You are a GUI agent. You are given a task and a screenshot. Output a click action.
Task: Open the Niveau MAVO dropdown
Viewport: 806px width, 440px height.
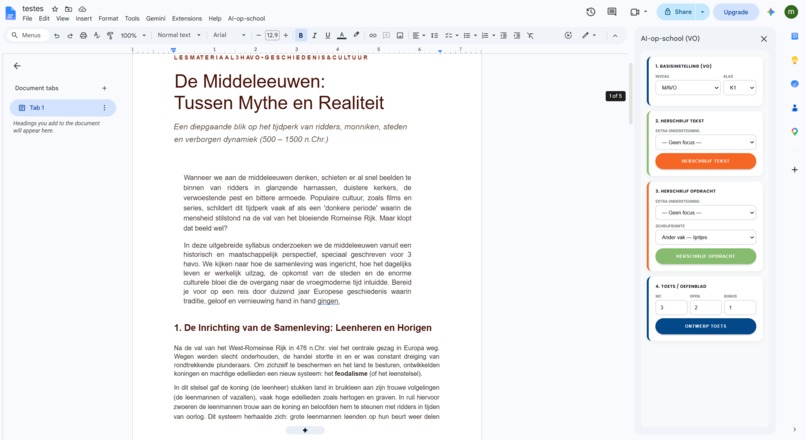coord(688,88)
